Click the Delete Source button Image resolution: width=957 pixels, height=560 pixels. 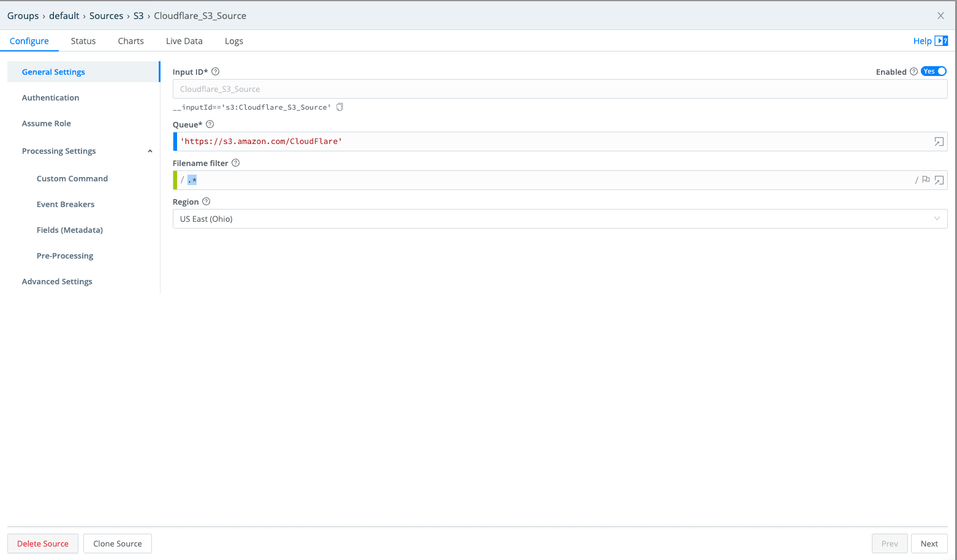(43, 543)
